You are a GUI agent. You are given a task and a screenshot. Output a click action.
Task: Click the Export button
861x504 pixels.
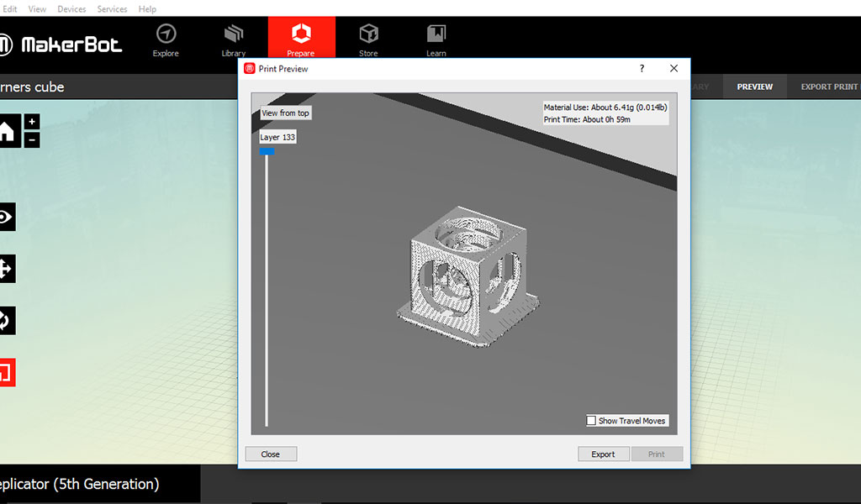[x=603, y=454]
